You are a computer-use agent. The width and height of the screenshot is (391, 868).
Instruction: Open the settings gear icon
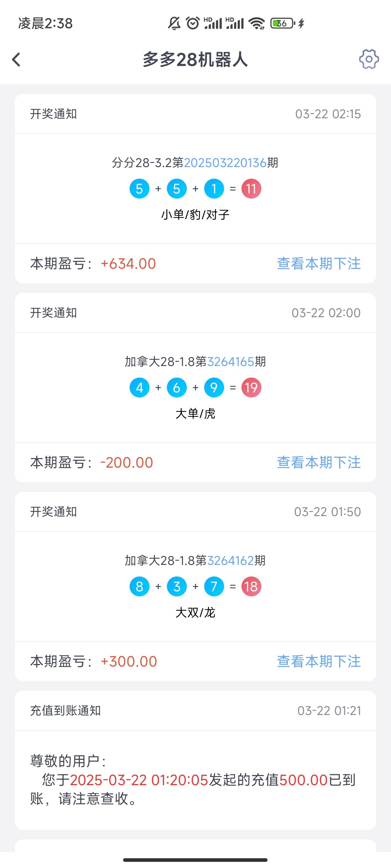369,59
